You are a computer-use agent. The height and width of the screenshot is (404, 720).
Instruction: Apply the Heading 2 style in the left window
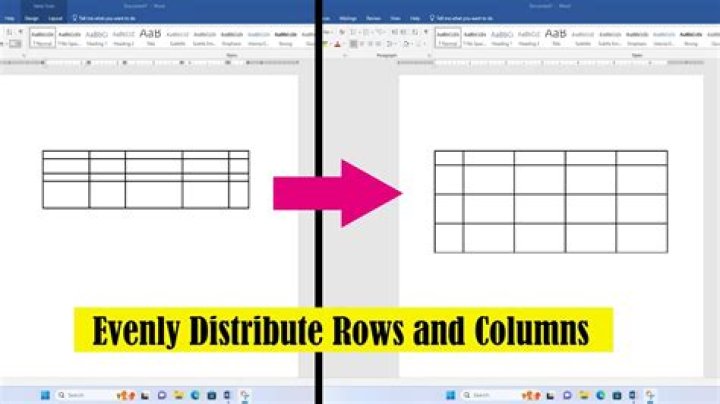pos(124,38)
